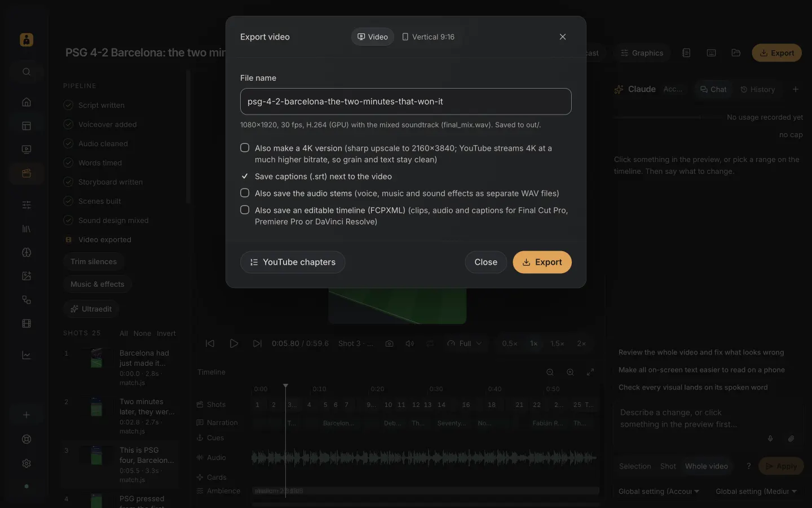The width and height of the screenshot is (812, 508).
Task: Open the sliders settings icon in the sidebar
Action: 27,205
